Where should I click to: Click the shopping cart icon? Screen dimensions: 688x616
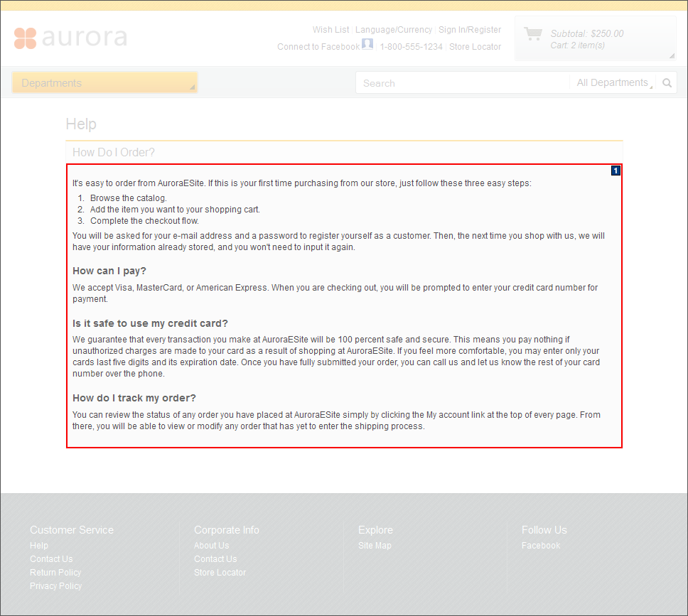coord(533,34)
